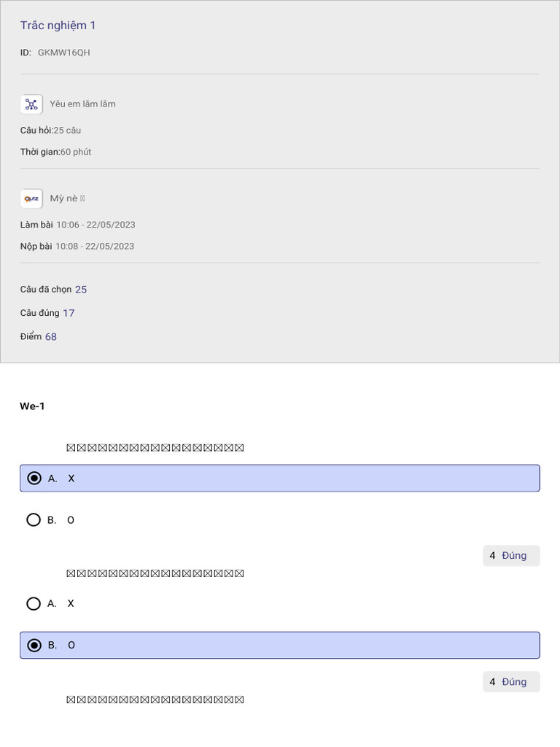Image resolution: width=560 pixels, height=747 pixels.
Task: Click the "Câu hỏi: 25 câu" line
Action: tap(51, 131)
